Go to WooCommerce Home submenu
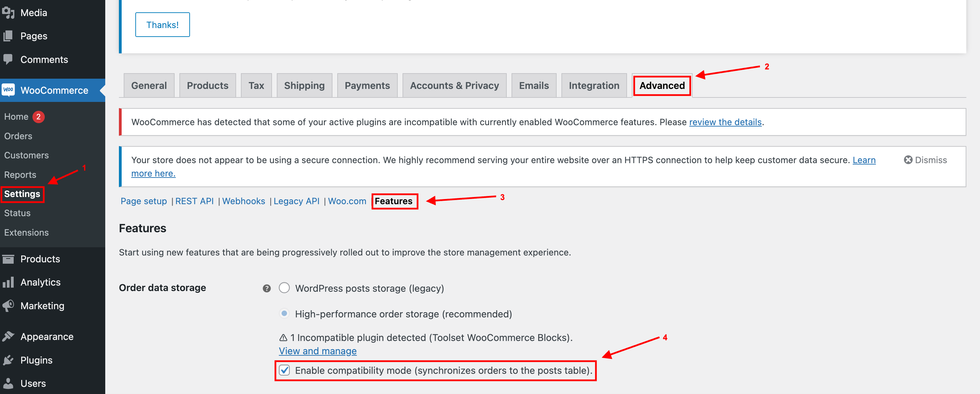Screen dimensions: 980x394 click(16, 117)
